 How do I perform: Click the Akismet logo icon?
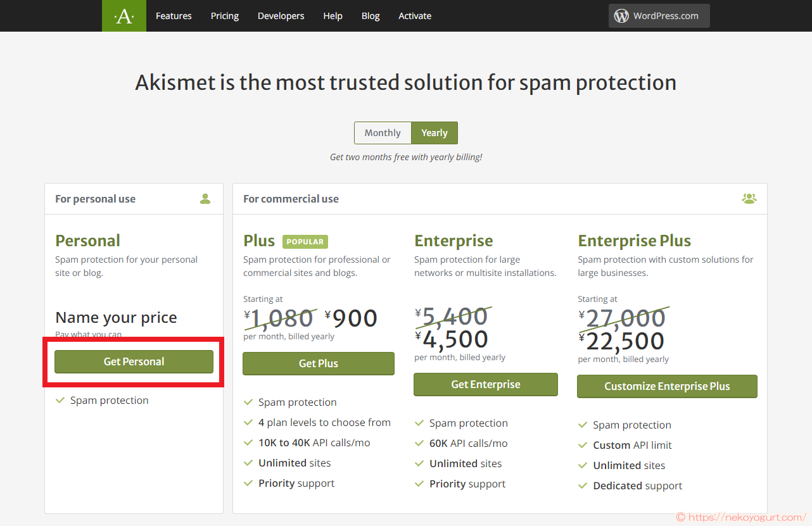(x=124, y=15)
